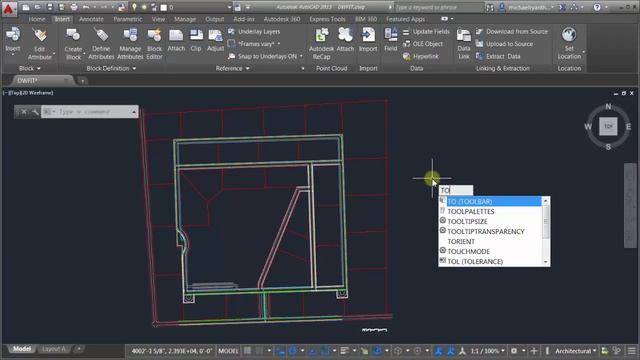This screenshot has width=640, height=360.
Task: Insert an OLE Object
Action: point(423,44)
